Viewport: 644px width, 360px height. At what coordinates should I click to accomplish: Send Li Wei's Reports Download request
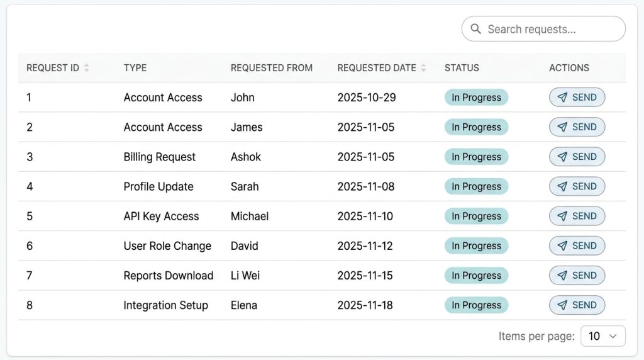577,276
